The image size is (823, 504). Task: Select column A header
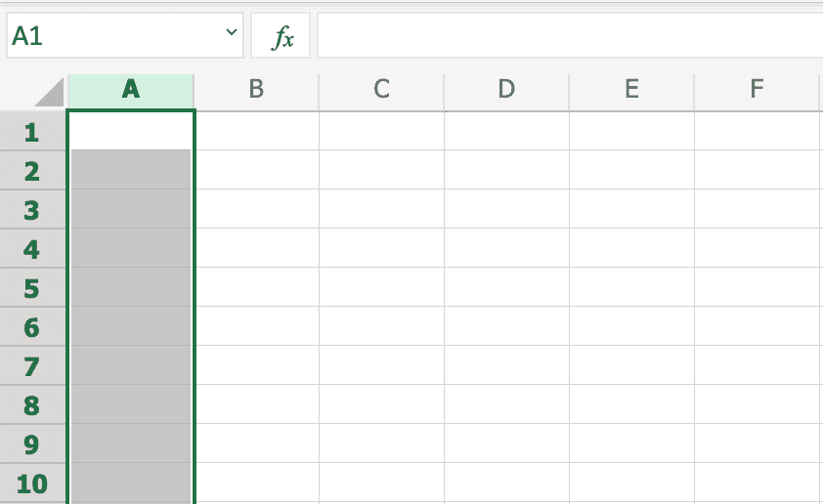(131, 90)
